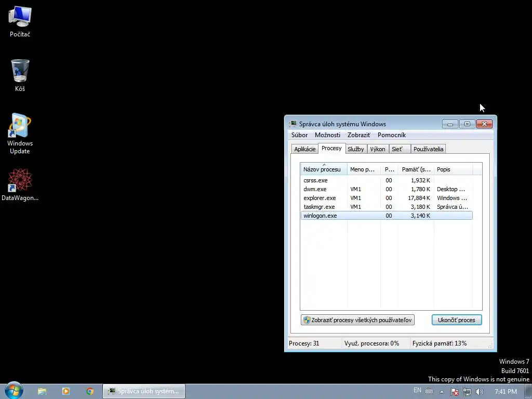Select the dwm.exe process row
Viewport: 532px width, 399px height.
[387, 189]
